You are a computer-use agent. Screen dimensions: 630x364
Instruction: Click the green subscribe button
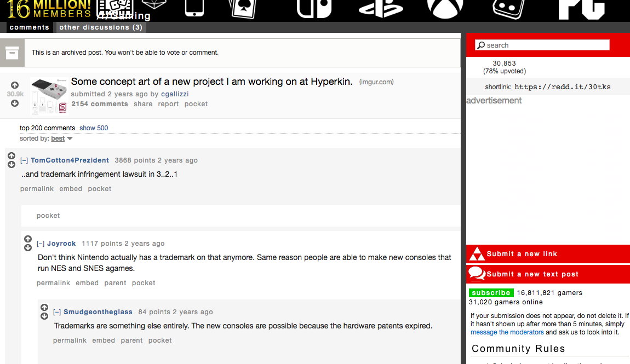click(491, 292)
